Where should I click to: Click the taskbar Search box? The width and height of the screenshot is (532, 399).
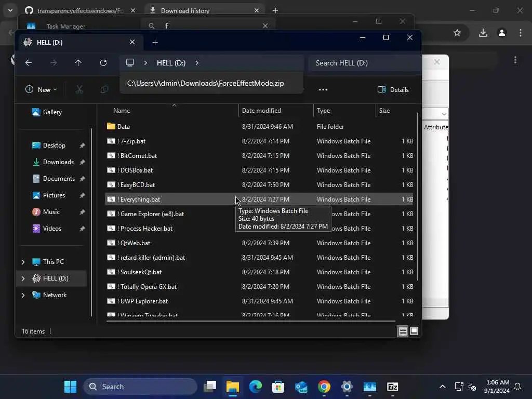click(140, 387)
